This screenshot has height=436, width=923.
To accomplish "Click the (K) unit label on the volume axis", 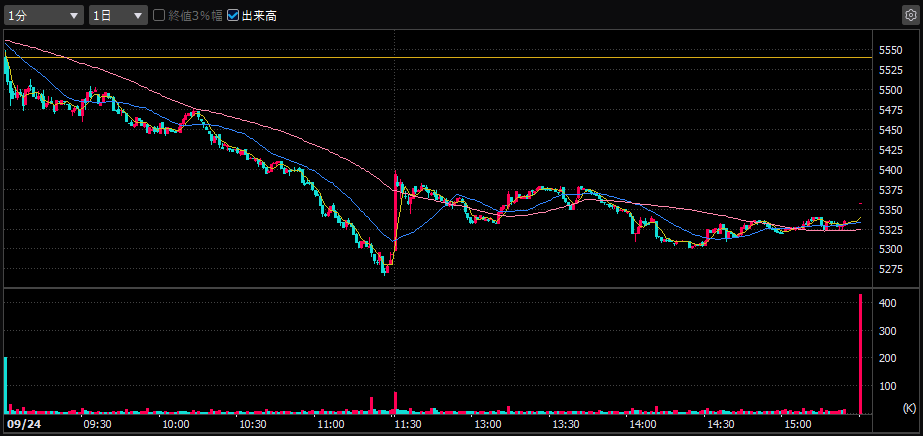I will (x=908, y=408).
